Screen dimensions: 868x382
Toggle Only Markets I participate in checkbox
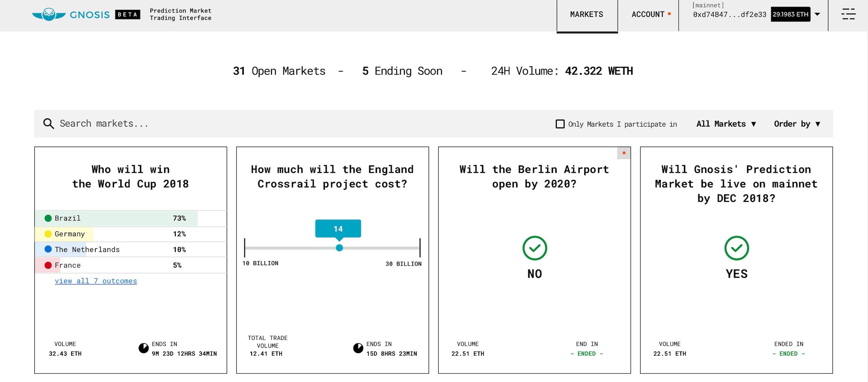[560, 124]
